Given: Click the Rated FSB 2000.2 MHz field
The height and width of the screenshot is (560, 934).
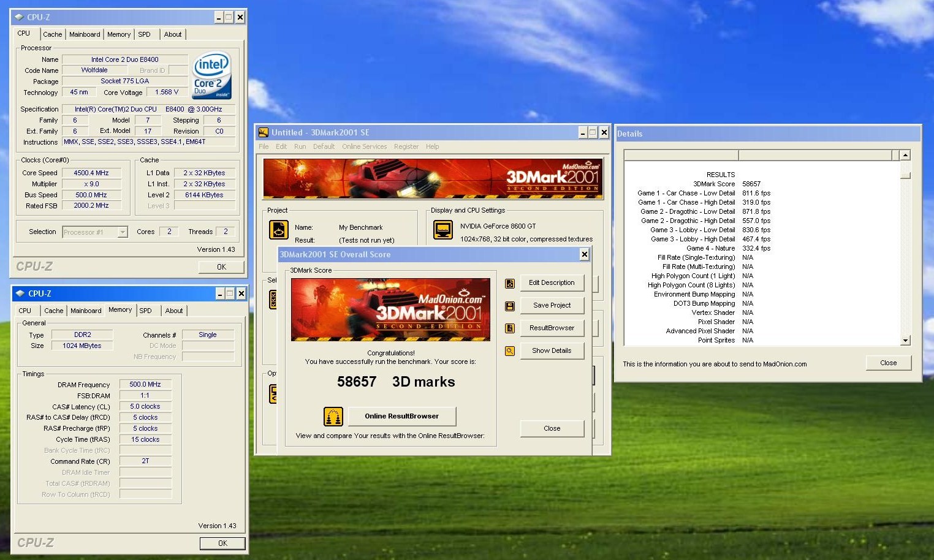Looking at the screenshot, I should [x=91, y=206].
